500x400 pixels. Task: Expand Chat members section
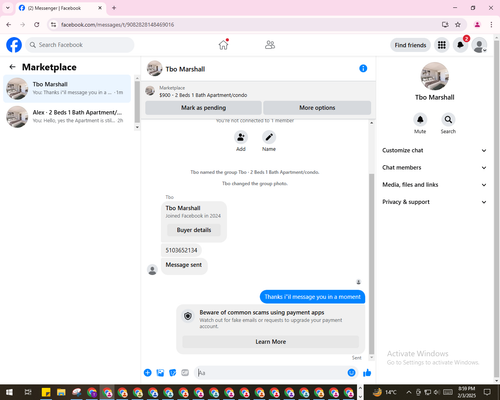pos(434,168)
